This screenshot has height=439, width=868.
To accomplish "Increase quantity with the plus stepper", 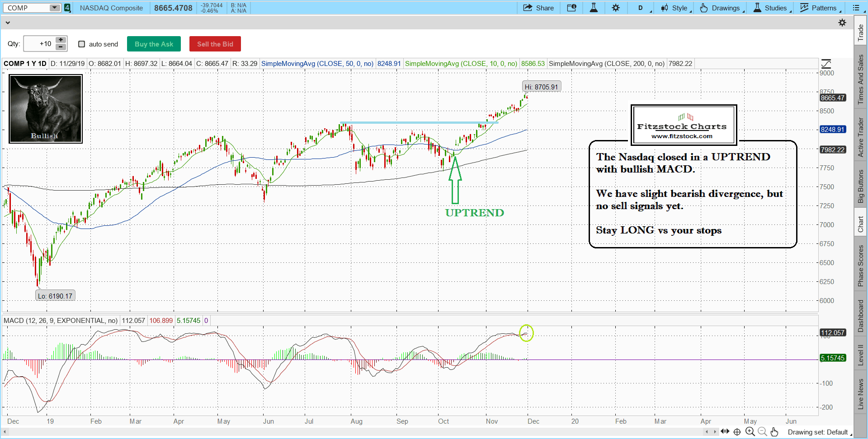I will pos(61,40).
